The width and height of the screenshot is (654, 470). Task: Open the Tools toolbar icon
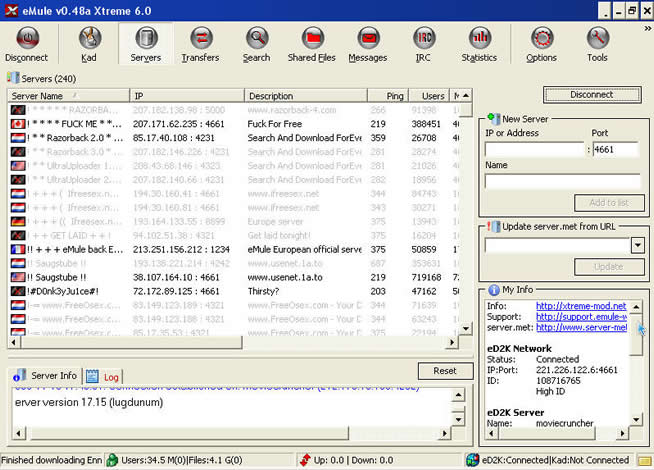598,38
